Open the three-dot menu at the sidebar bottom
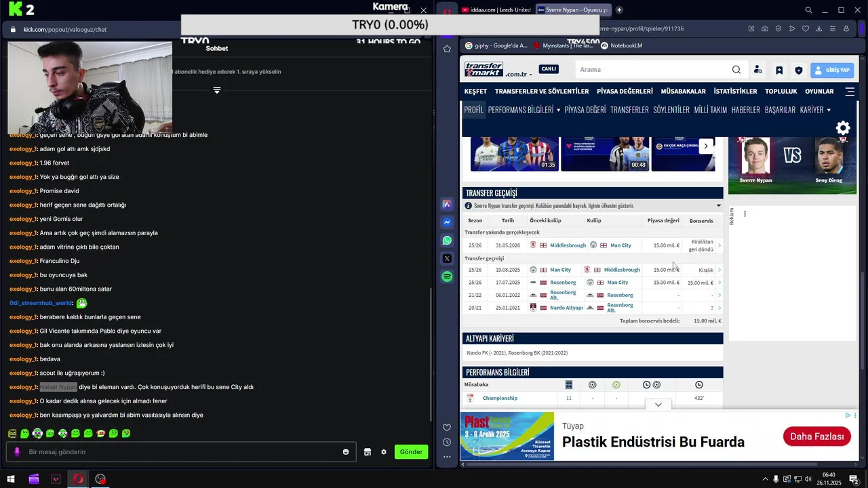The image size is (868, 488). (x=447, y=457)
